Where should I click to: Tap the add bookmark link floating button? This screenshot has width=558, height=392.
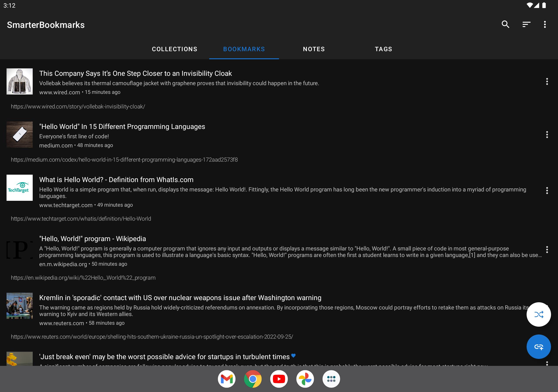[x=539, y=346]
